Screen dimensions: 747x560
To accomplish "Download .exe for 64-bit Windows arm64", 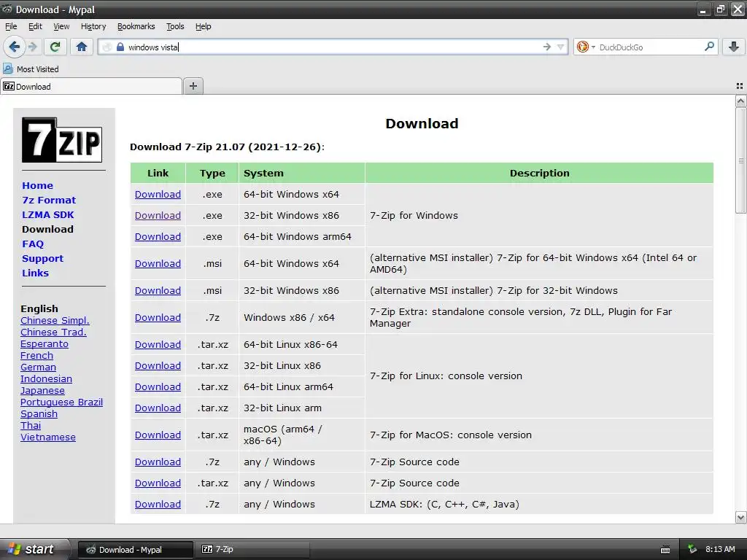I will coord(158,237).
